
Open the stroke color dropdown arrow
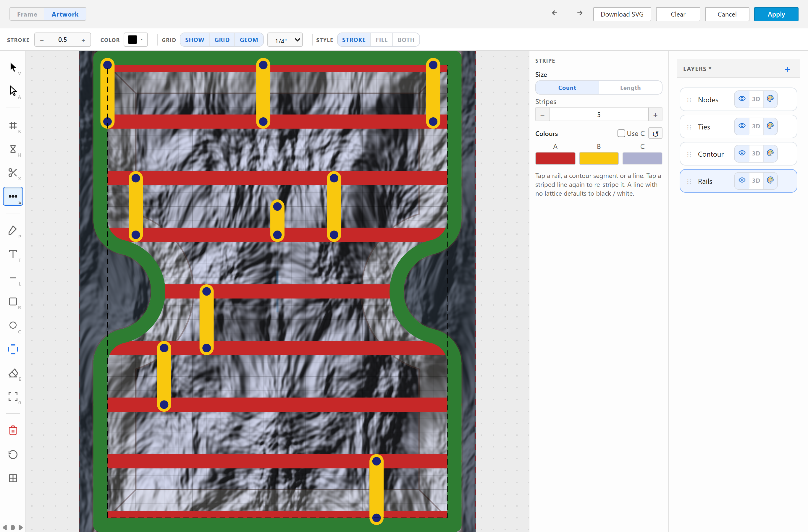point(142,40)
